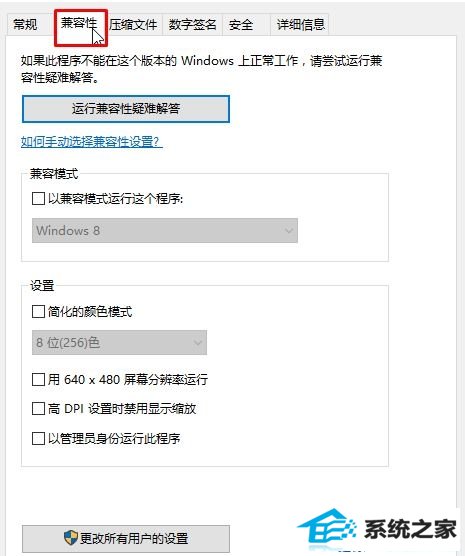Expand the 8 位(256)色 color dropdown
465x556 pixels.
[x=119, y=343]
